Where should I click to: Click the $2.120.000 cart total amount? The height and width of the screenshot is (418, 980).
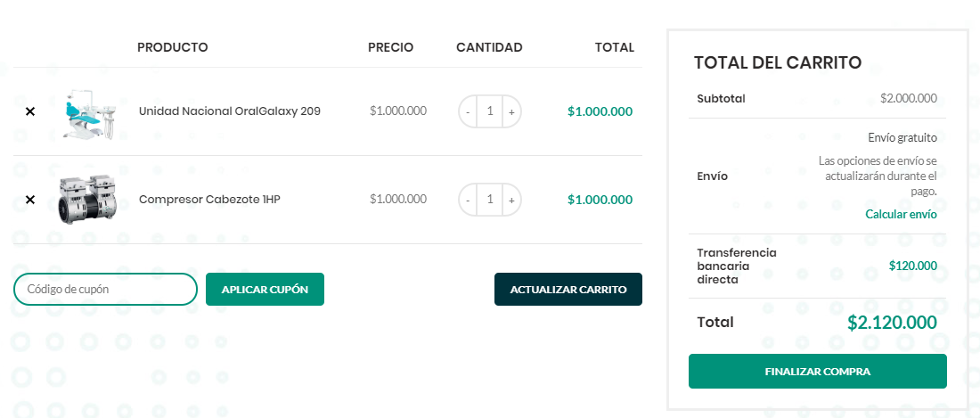(892, 323)
